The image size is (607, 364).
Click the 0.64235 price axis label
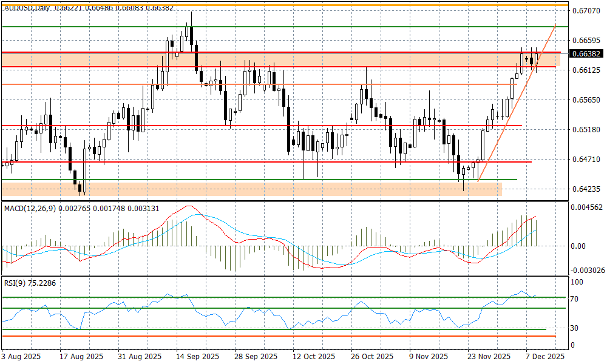[x=585, y=189]
